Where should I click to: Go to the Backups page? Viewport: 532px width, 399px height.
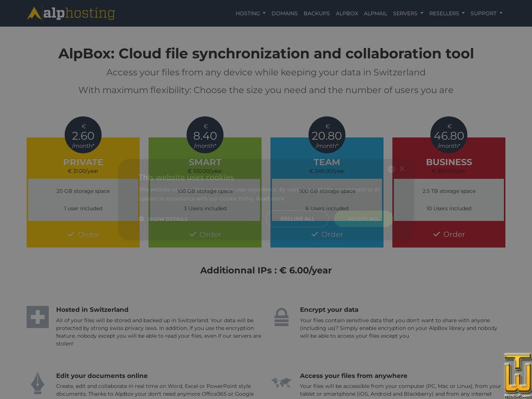coord(317,13)
